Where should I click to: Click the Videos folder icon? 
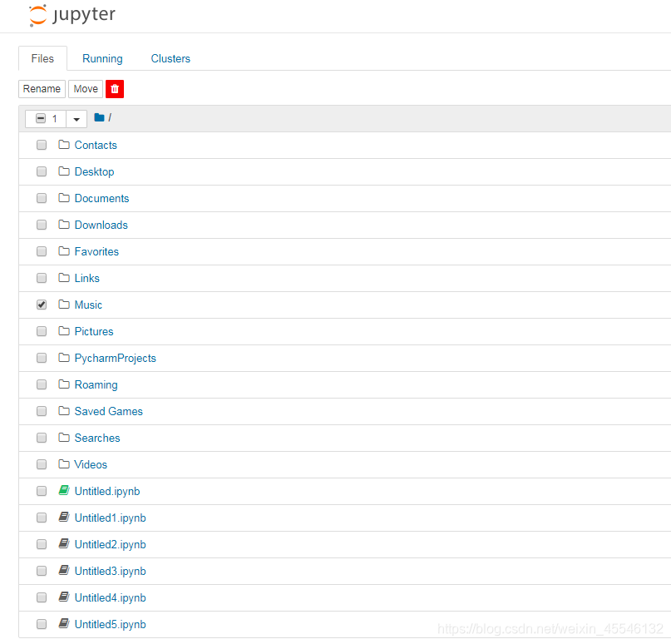coord(64,464)
